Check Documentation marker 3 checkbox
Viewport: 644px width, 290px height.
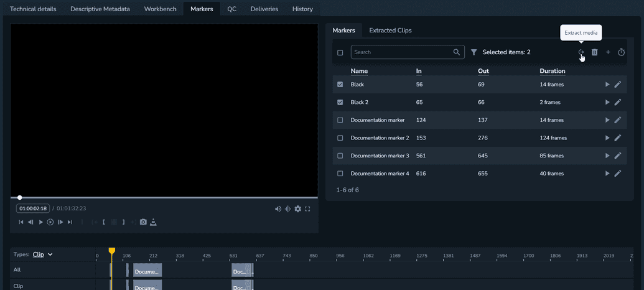click(340, 156)
